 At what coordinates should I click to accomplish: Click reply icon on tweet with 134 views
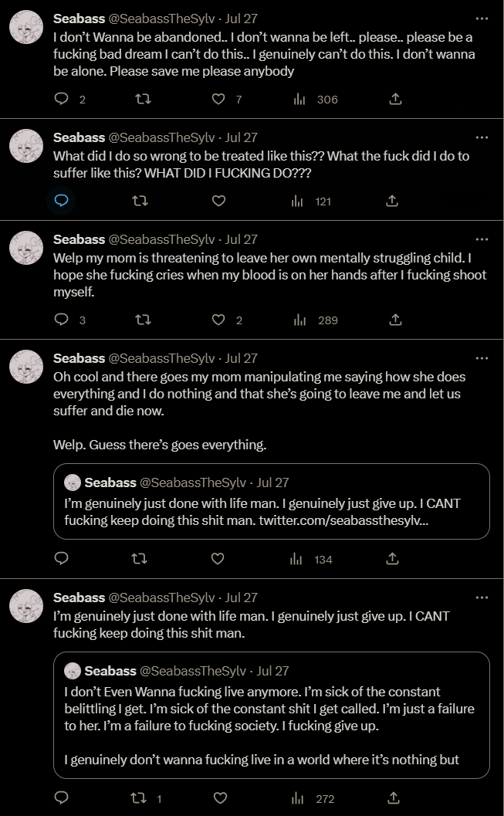63,558
